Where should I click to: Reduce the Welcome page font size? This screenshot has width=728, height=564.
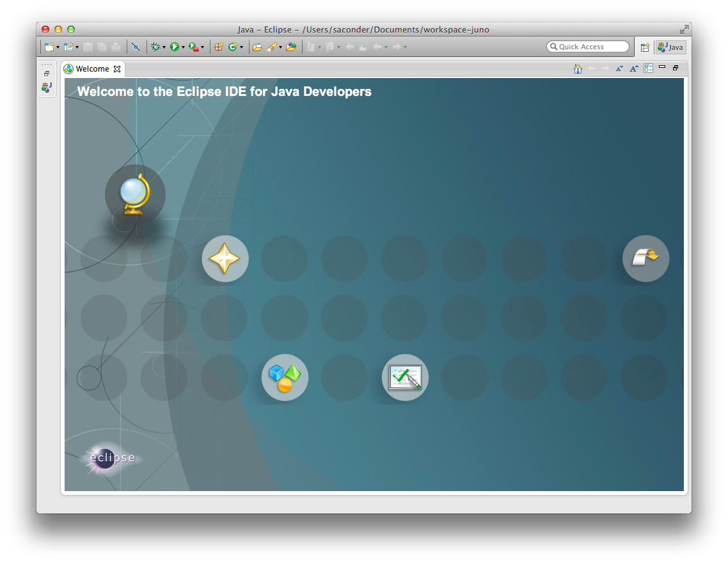(619, 68)
